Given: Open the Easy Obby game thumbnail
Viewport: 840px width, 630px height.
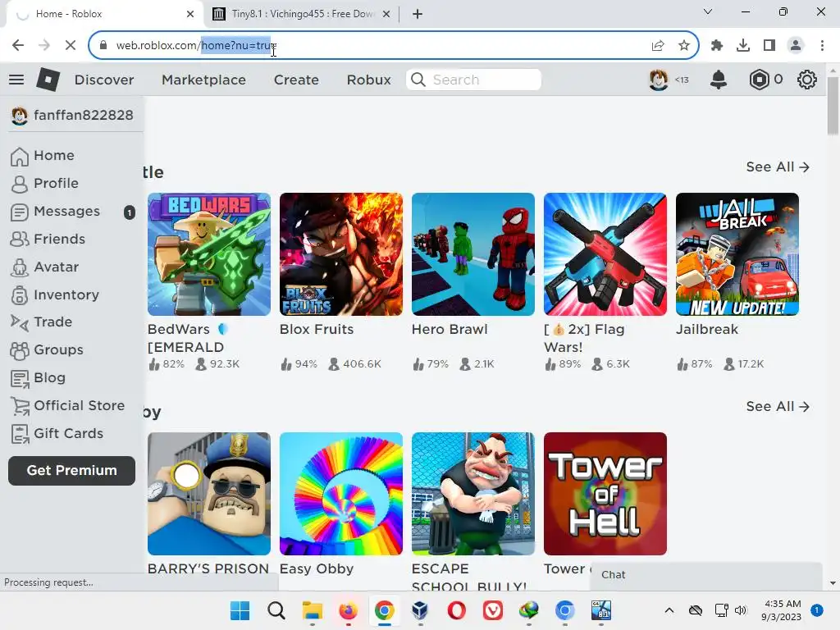Looking at the screenshot, I should tap(340, 493).
